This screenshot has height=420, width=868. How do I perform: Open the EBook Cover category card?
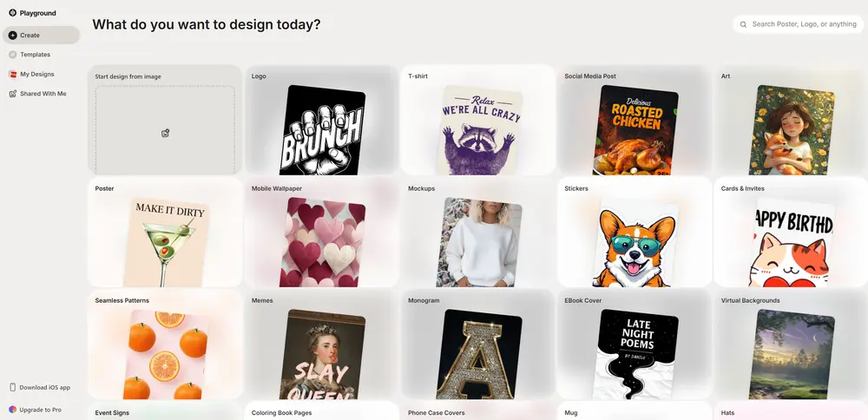click(x=634, y=345)
